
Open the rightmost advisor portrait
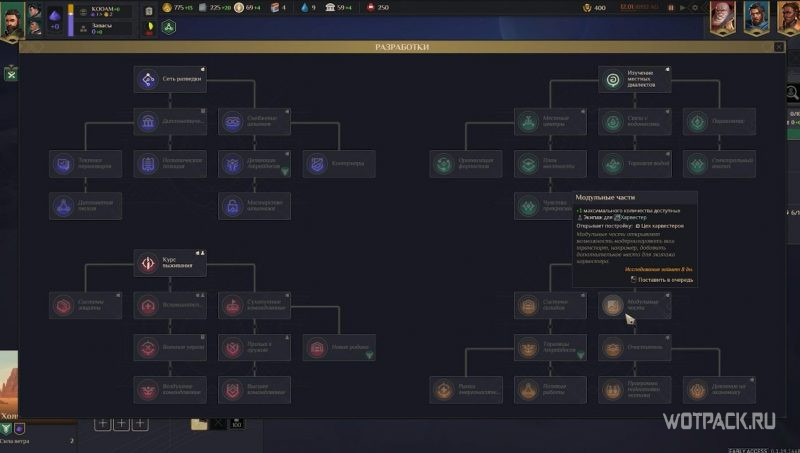[786, 17]
